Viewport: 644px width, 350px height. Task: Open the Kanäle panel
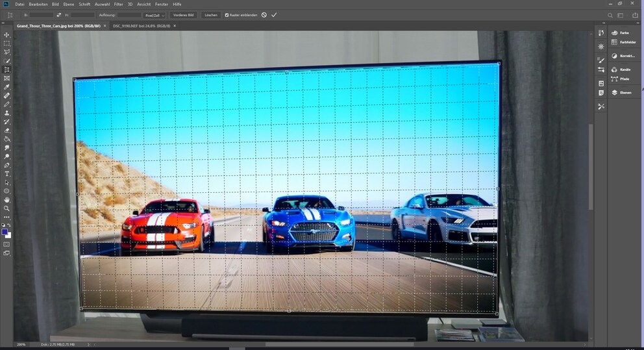point(621,69)
